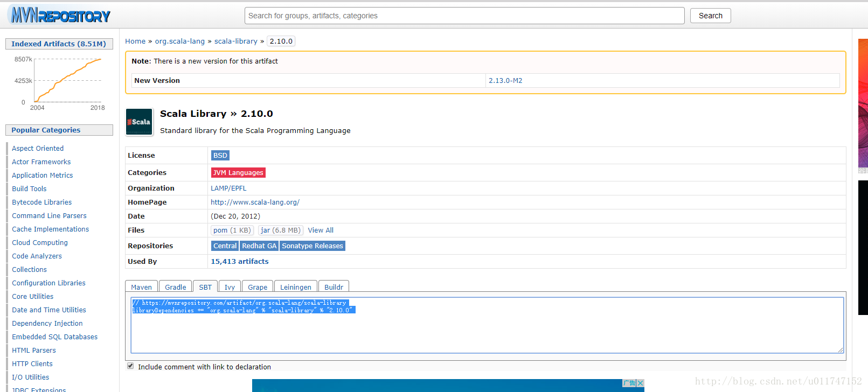The height and width of the screenshot is (392, 868).
Task: Click the Central repository tag
Action: (x=225, y=246)
